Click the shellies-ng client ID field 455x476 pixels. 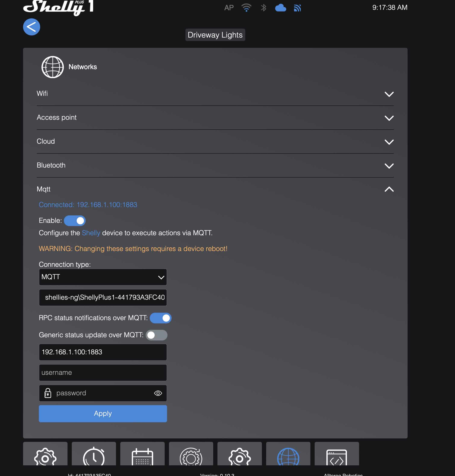[x=103, y=297]
